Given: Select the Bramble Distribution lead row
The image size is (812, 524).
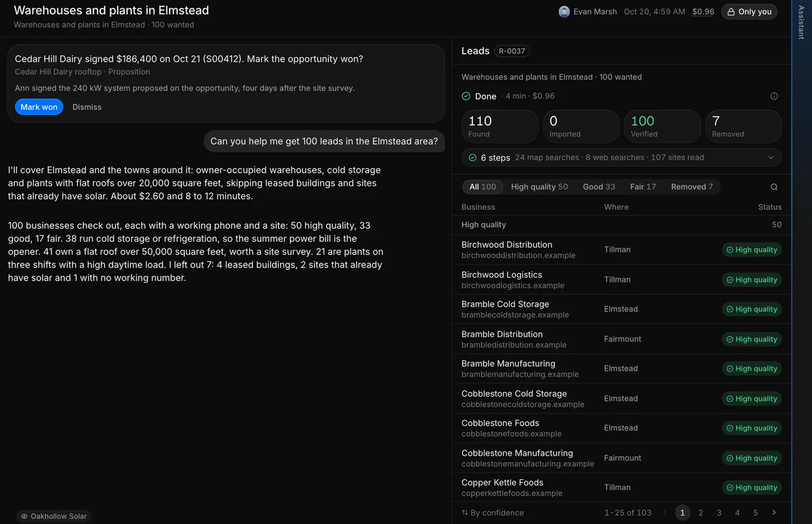Looking at the screenshot, I should 621,339.
